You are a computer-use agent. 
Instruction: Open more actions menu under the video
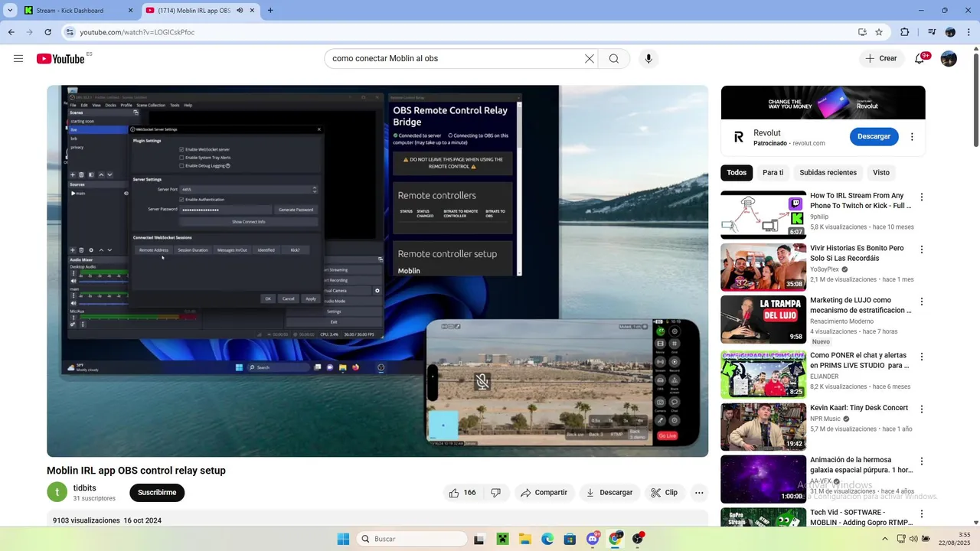(x=699, y=493)
